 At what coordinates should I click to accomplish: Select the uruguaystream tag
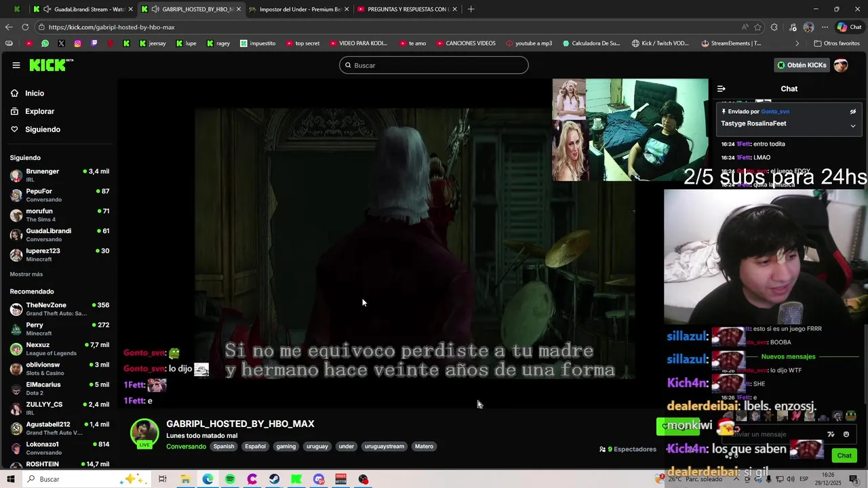(x=384, y=446)
